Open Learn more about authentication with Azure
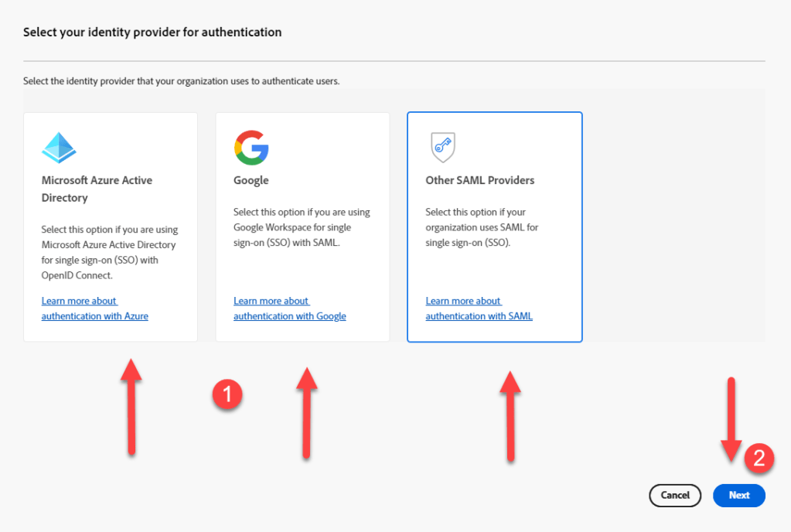 pos(94,309)
